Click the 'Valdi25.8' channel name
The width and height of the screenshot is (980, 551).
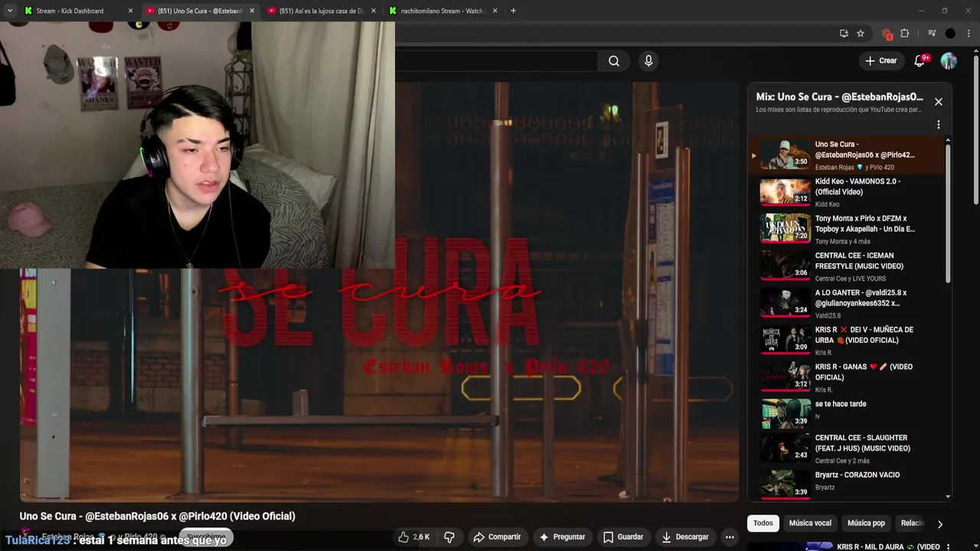point(828,315)
